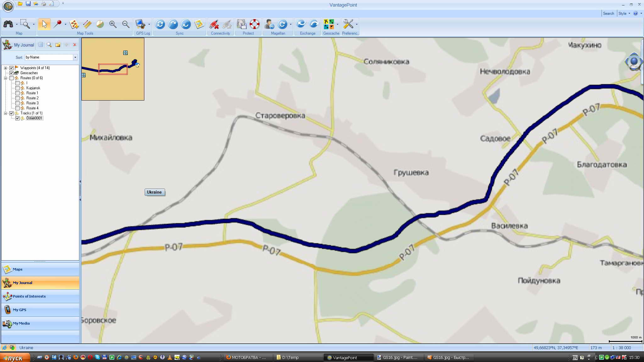
Task: Click the Protect lifebuoy icon
Action: (x=254, y=24)
